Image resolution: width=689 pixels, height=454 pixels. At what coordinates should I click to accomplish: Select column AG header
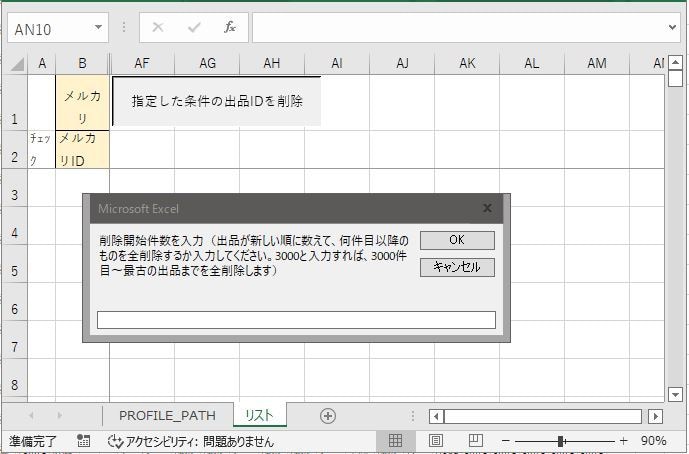[x=207, y=64]
